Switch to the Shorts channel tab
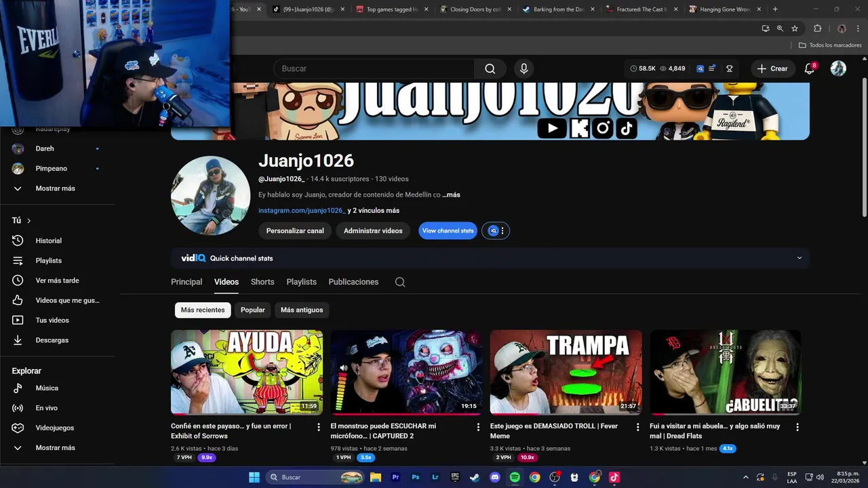This screenshot has height=488, width=868. pyautogui.click(x=262, y=282)
